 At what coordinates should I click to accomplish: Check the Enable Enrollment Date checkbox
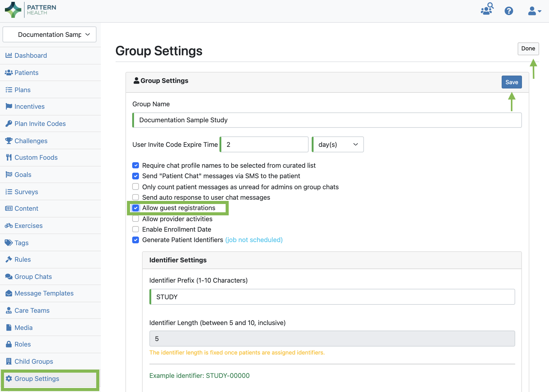(x=136, y=229)
